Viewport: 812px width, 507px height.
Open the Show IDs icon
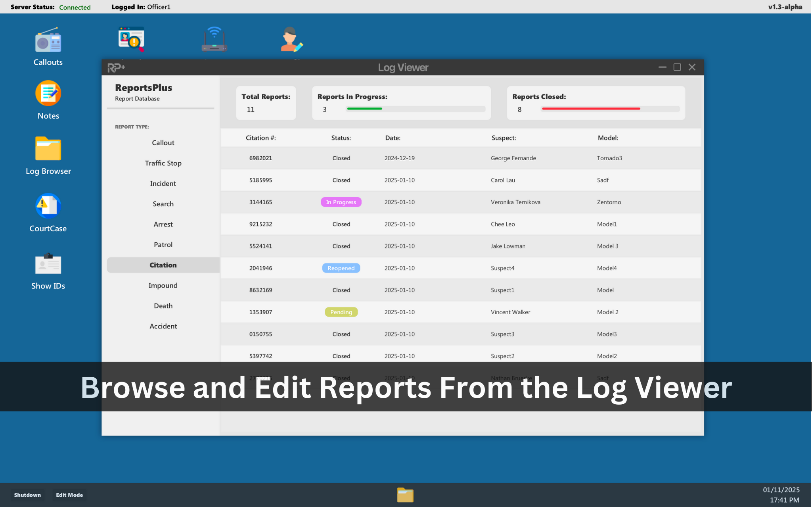point(48,264)
